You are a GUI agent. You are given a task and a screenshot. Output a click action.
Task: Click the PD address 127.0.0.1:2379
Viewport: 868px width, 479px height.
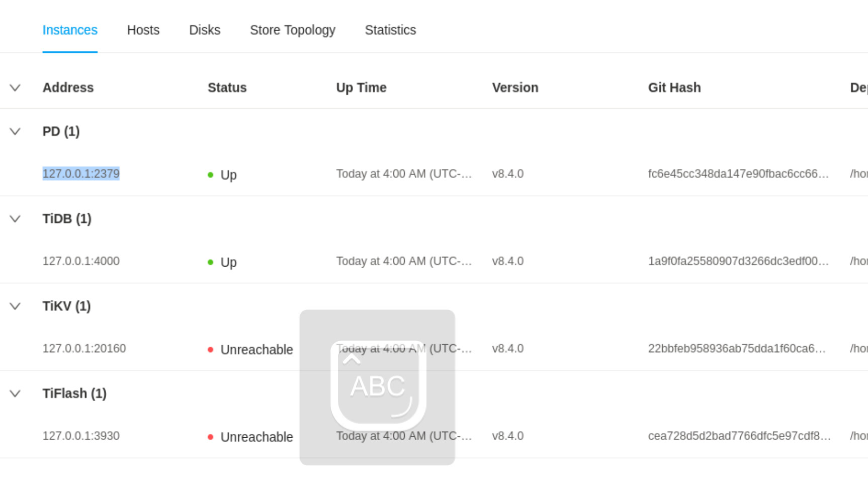pyautogui.click(x=81, y=174)
